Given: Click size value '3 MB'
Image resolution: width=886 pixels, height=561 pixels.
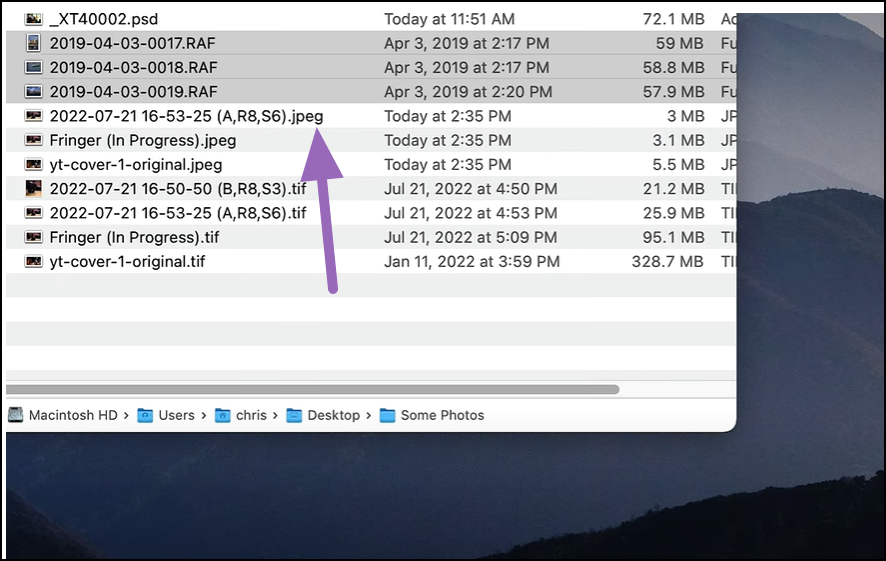Looking at the screenshot, I should 685,116.
